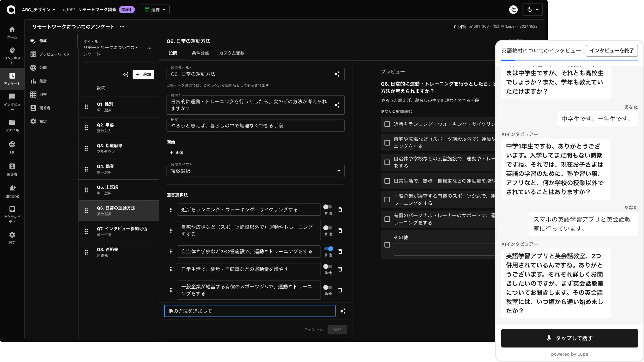The height and width of the screenshot is (362, 644).
Task: Grab drag handle for Q8. 連絡先
Action: pyautogui.click(x=86, y=252)
